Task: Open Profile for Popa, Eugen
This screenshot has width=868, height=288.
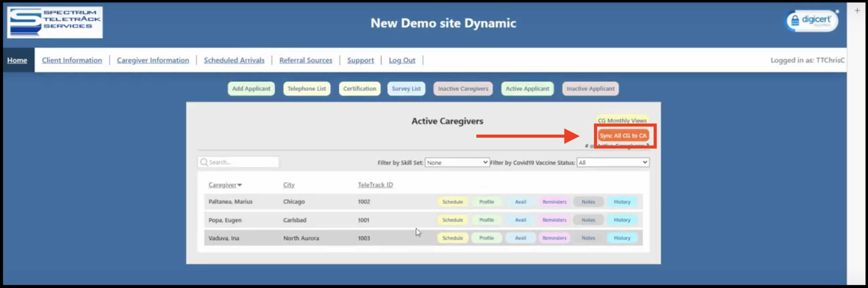Action: tap(486, 220)
